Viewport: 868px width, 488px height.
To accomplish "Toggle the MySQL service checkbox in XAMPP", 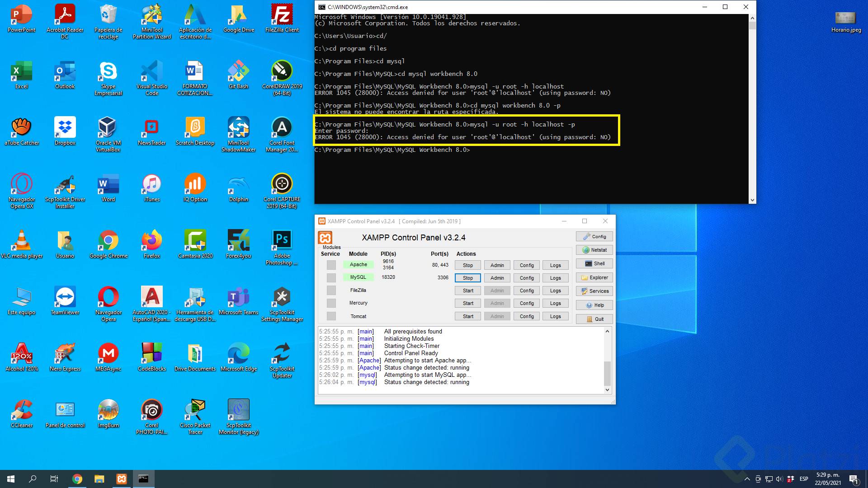I will pyautogui.click(x=331, y=278).
